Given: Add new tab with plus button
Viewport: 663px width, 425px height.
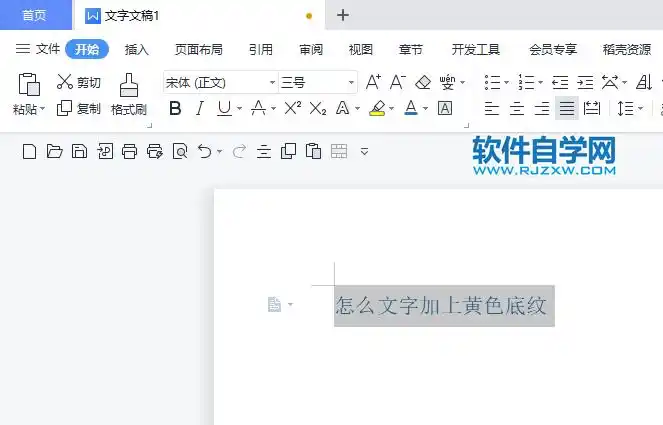Looking at the screenshot, I should 343,15.
